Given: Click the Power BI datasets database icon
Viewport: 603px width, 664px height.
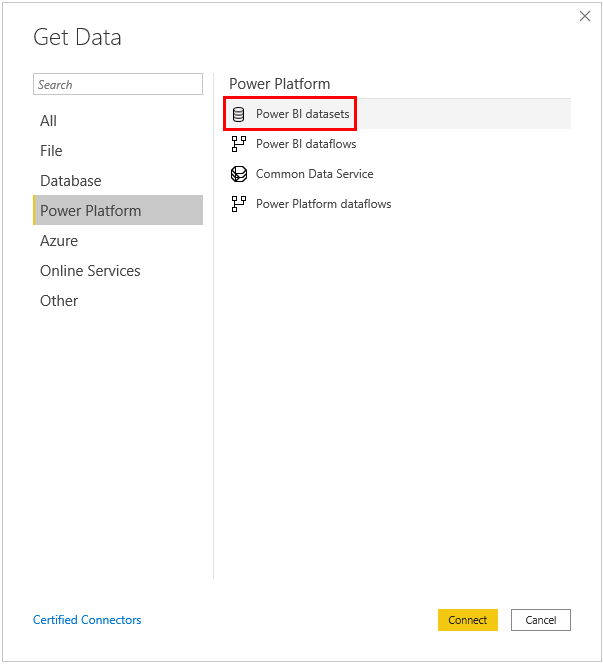Looking at the screenshot, I should coord(238,114).
